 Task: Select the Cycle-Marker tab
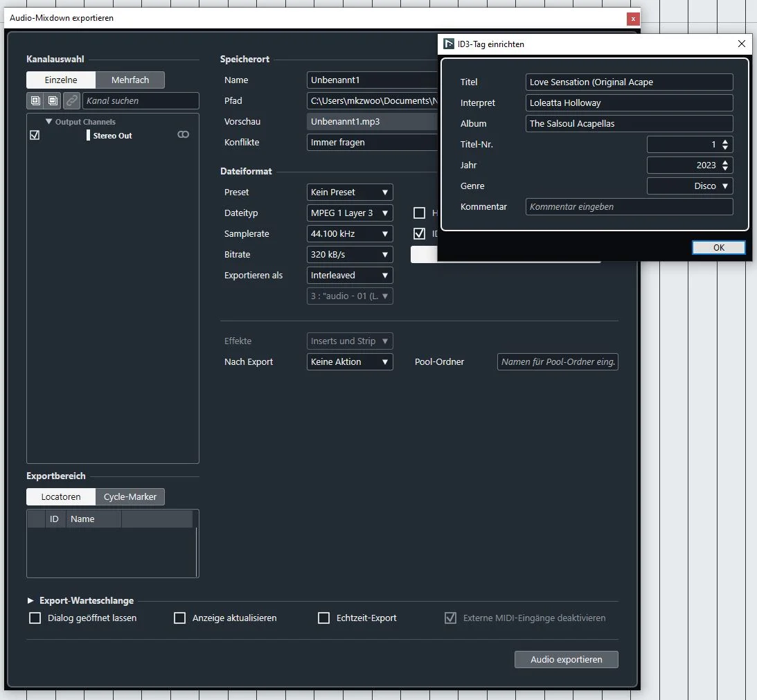[x=130, y=496]
